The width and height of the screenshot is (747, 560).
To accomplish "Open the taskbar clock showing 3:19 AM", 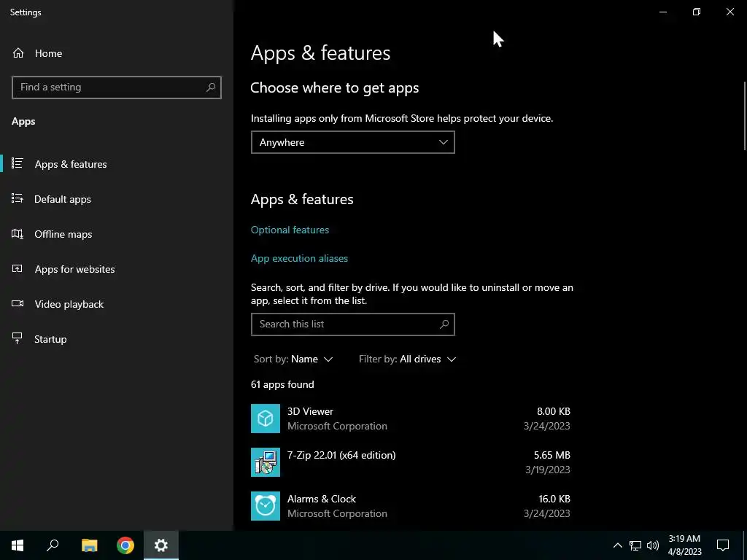I will pos(684,545).
